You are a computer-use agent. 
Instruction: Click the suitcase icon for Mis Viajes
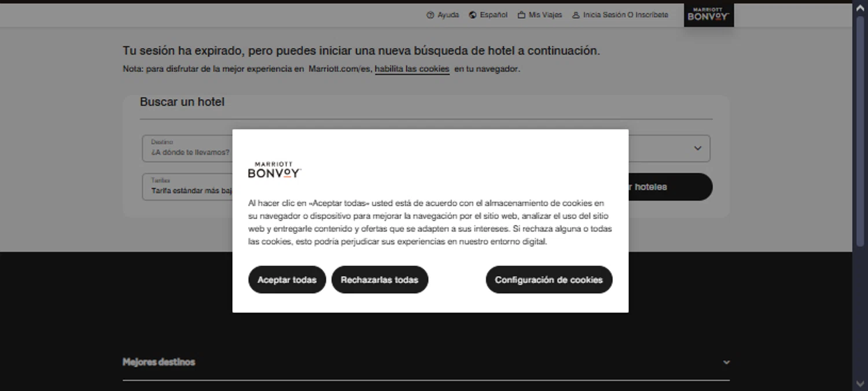(521, 15)
